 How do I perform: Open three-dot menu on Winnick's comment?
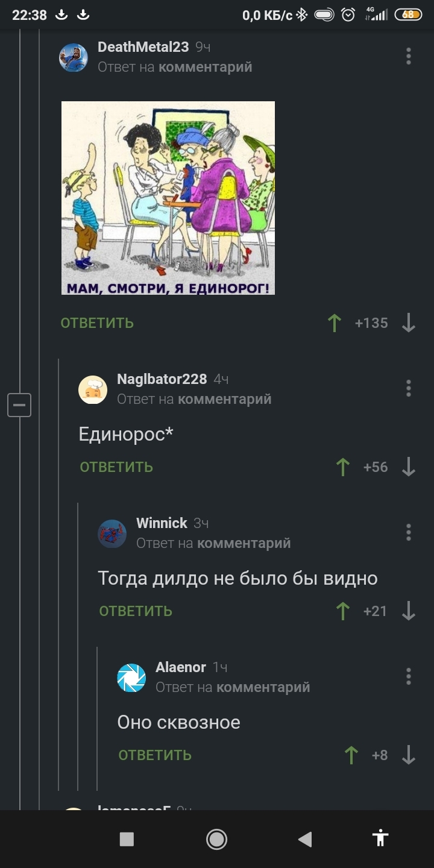pyautogui.click(x=409, y=532)
